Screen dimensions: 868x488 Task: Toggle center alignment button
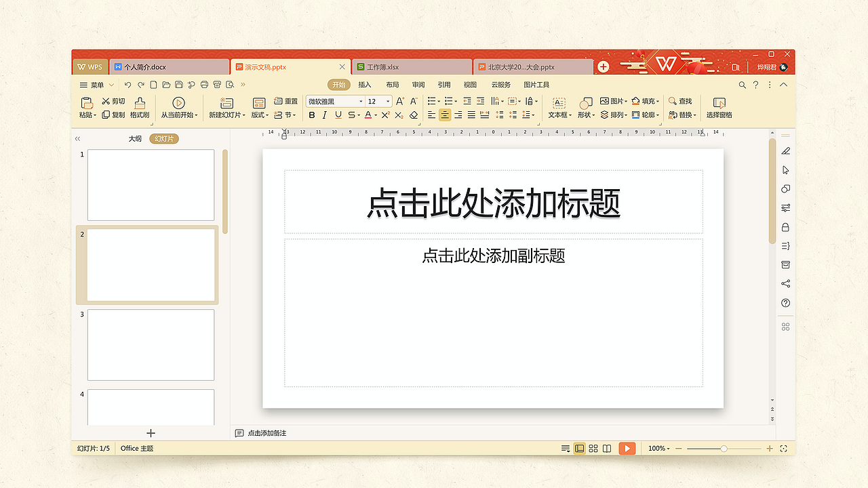pyautogui.click(x=445, y=115)
